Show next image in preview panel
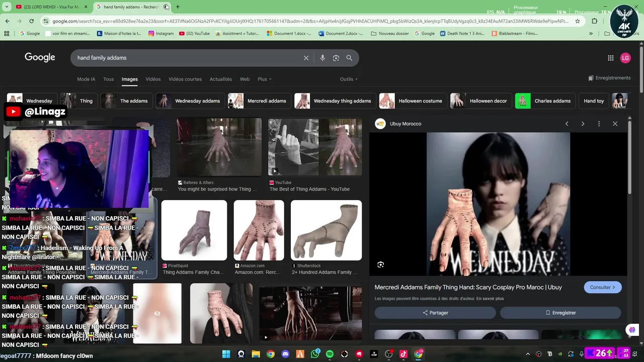Screen dimensions: 644x362 583,124
